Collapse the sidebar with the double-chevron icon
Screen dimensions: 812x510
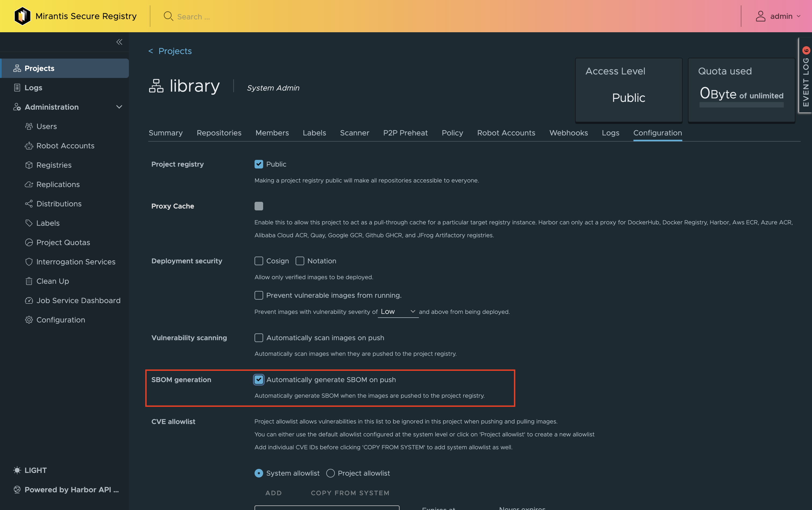pos(119,42)
